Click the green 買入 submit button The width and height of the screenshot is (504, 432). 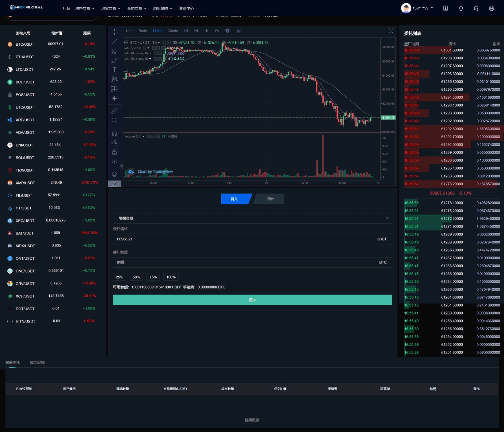pos(252,300)
